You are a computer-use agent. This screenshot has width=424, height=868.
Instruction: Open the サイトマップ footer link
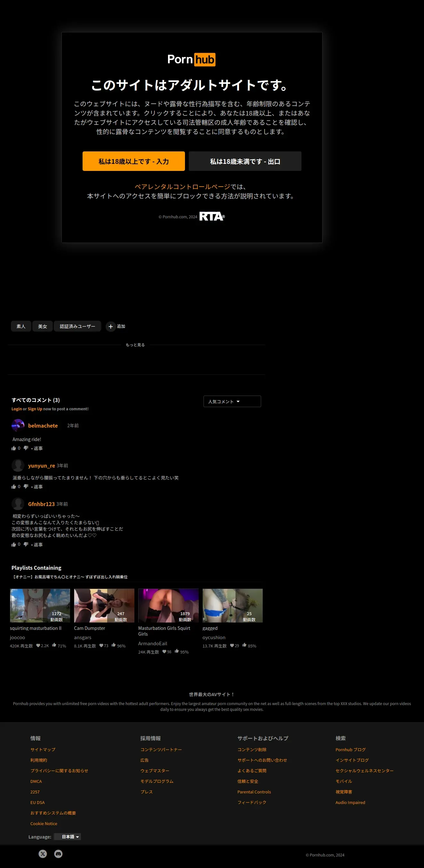[x=43, y=750]
